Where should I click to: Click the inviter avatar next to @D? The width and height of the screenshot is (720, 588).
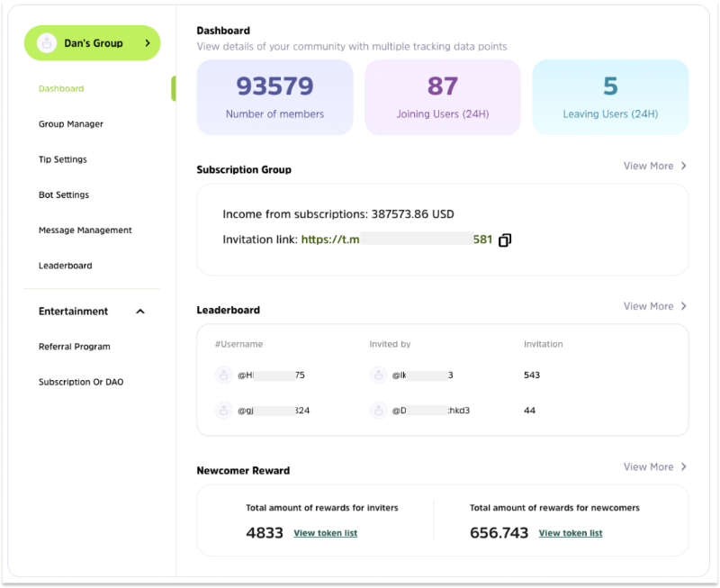click(x=378, y=411)
